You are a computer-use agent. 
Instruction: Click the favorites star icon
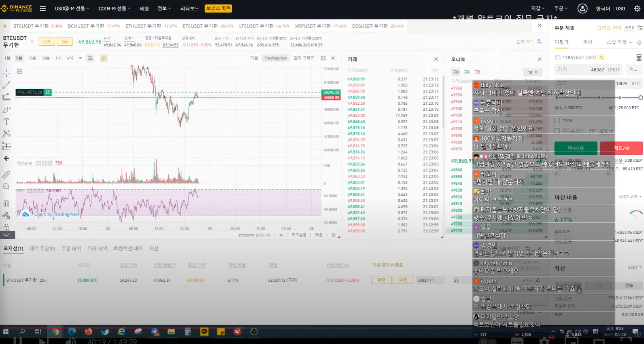click(x=5, y=26)
